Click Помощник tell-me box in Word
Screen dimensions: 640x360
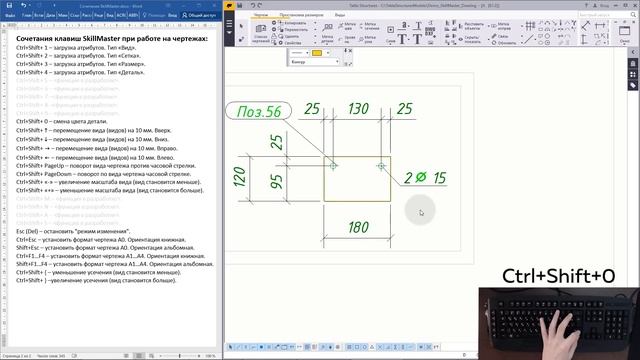[x=154, y=15]
